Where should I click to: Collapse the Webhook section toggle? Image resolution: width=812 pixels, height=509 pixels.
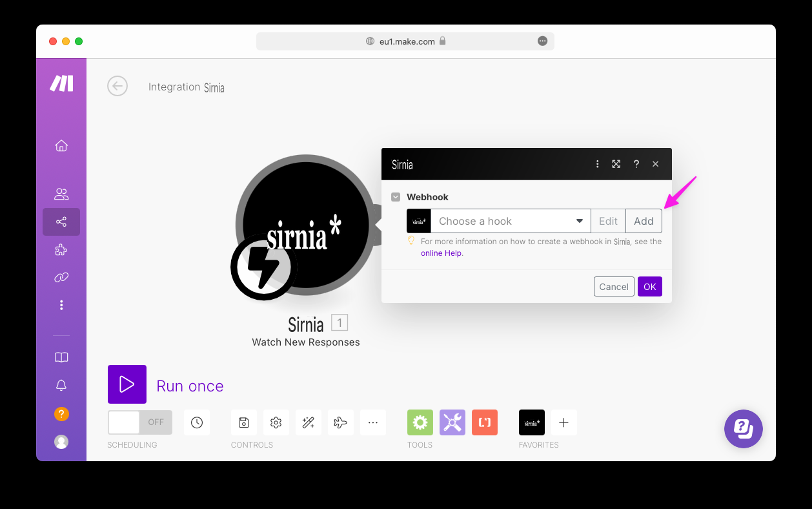[x=395, y=197]
